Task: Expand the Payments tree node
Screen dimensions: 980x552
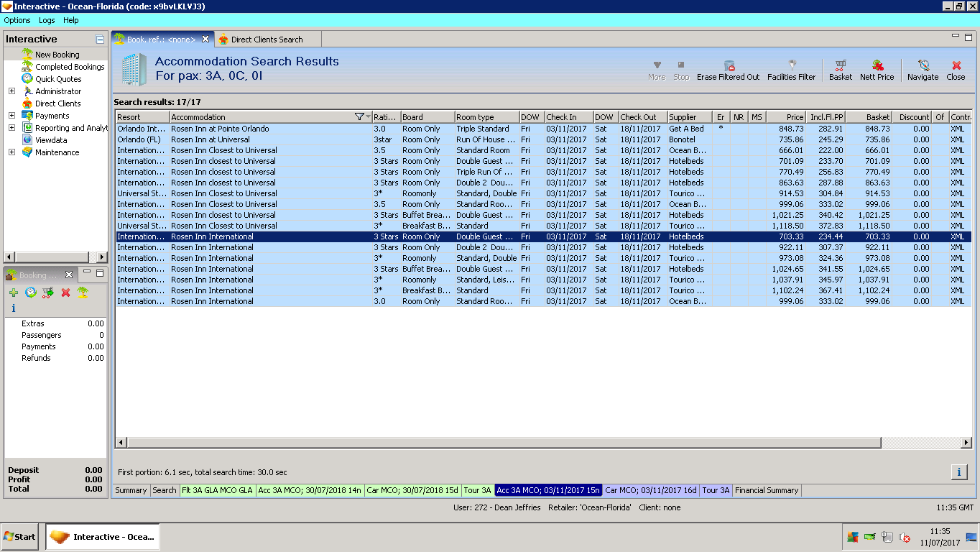Action: (x=11, y=116)
